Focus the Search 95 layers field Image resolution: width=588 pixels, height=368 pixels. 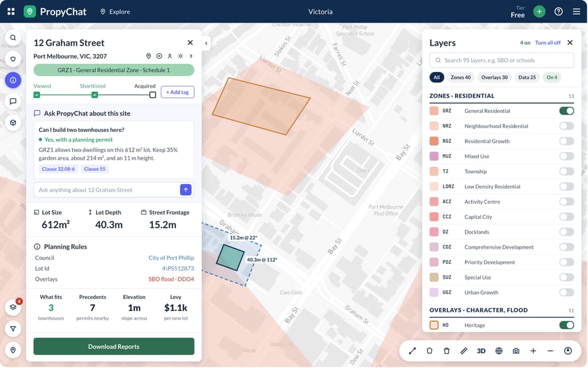502,60
